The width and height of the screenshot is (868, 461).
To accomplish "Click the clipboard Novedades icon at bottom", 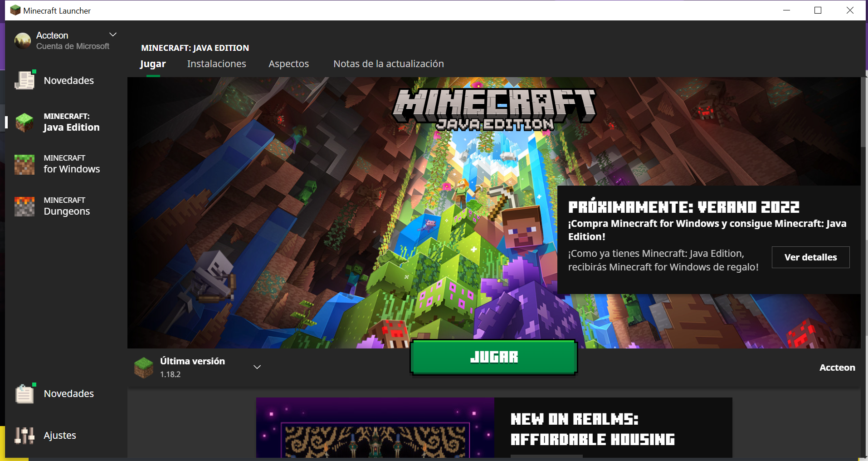I will [x=24, y=393].
